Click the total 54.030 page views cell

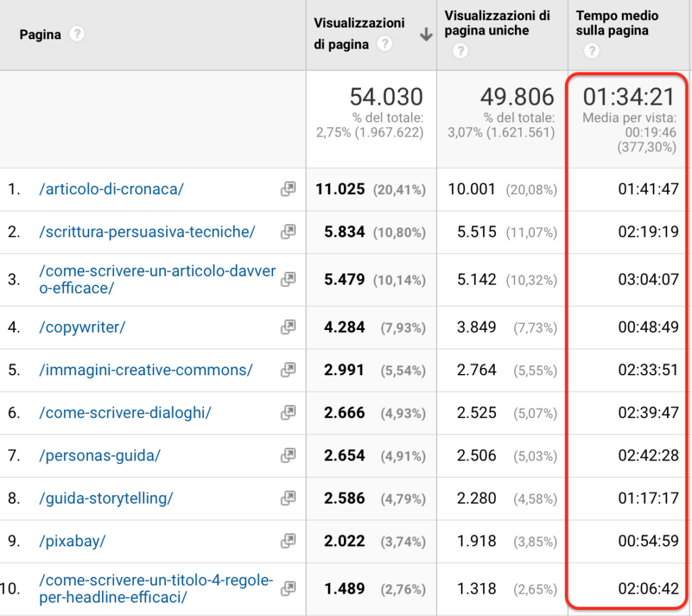tap(387, 97)
